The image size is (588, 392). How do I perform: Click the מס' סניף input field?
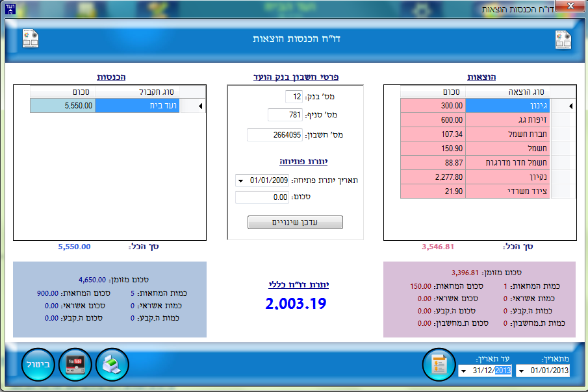pos(285,115)
